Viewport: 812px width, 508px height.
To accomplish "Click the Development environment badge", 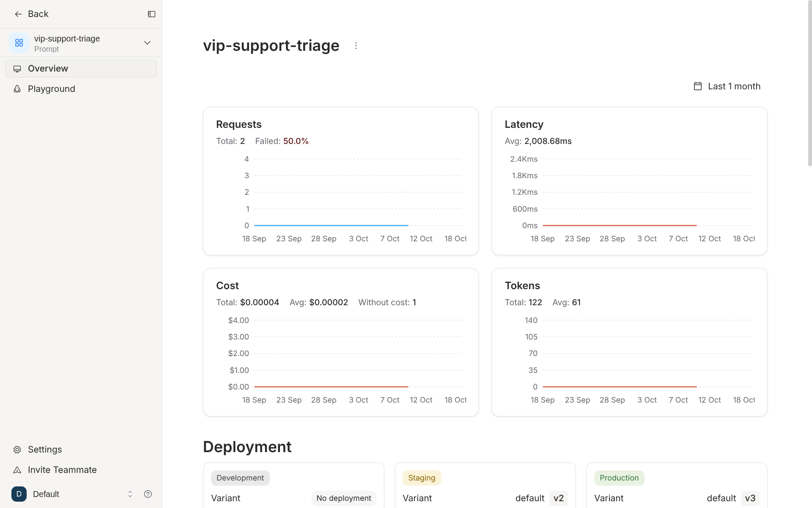I will click(240, 478).
